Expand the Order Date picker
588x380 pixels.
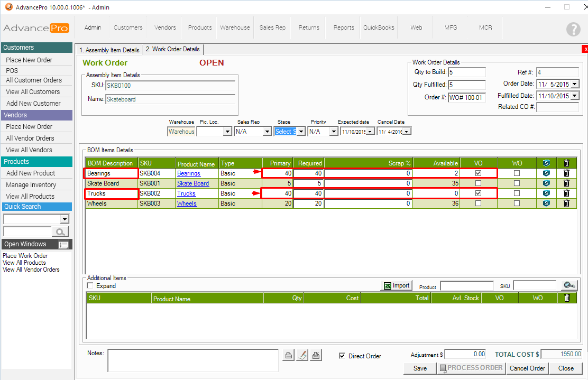click(x=575, y=84)
